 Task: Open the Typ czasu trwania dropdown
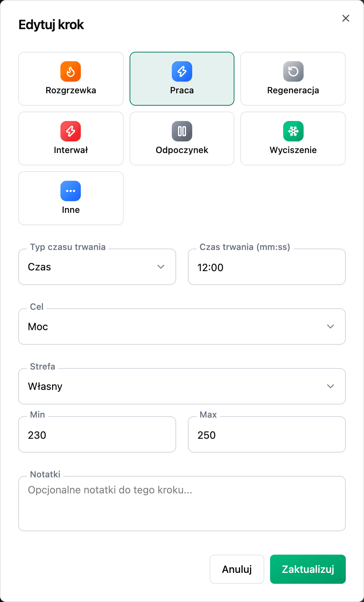(97, 267)
